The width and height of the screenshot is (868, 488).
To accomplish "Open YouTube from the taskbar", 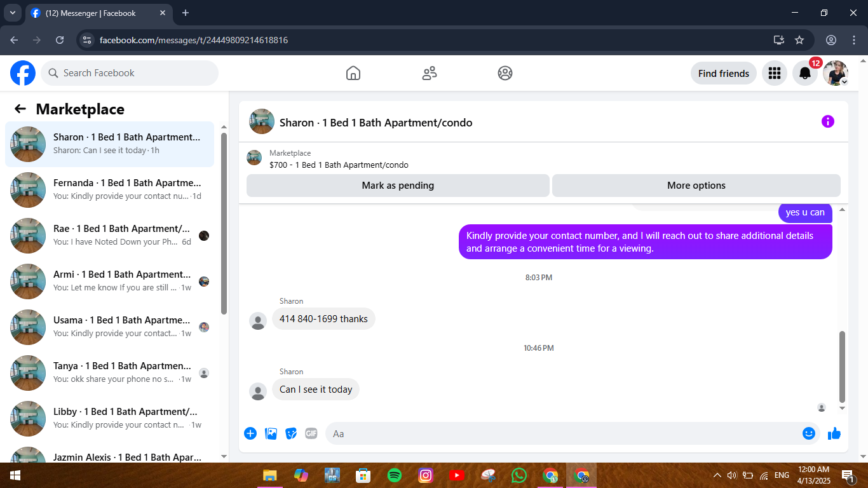I will pos(457,475).
